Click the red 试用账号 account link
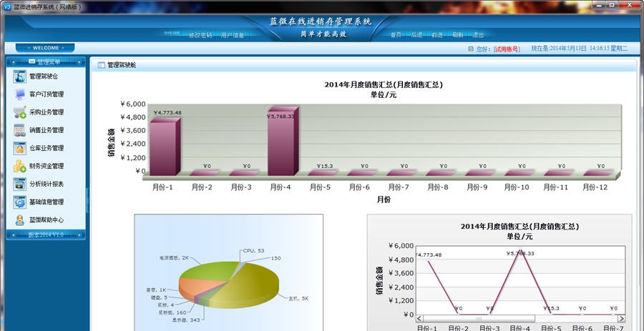Viewport: 644px width, 331px height. click(x=507, y=49)
